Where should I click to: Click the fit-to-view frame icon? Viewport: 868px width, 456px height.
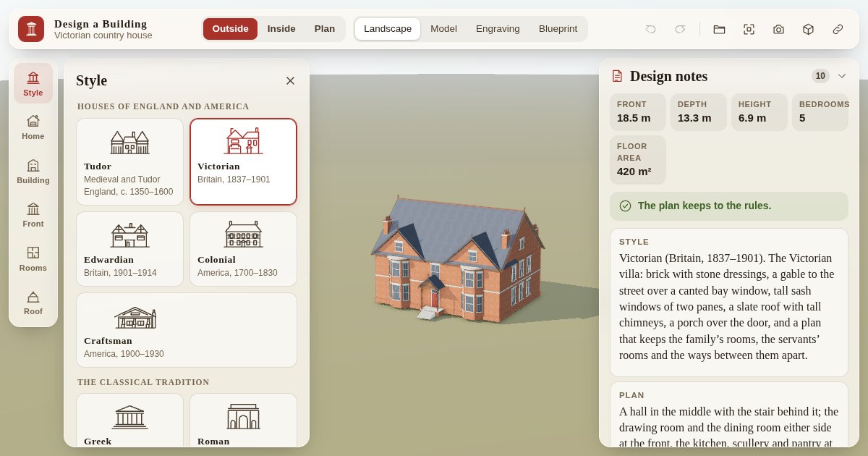(749, 29)
